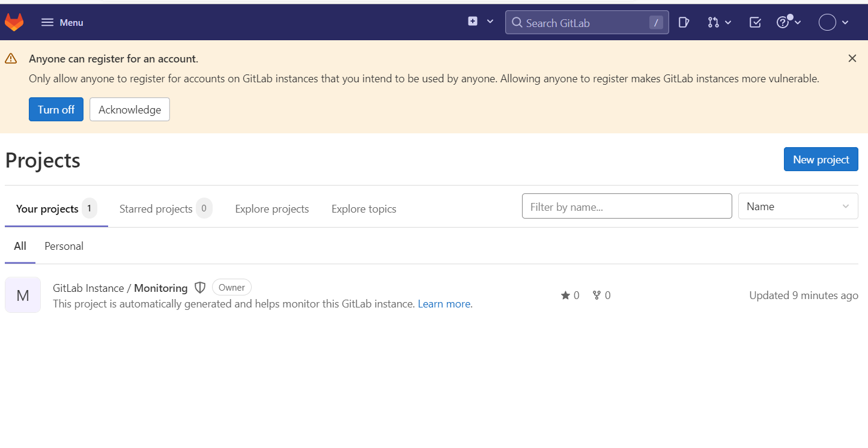The width and height of the screenshot is (868, 448).
Task: Open the hamburger Menu
Action: point(62,22)
